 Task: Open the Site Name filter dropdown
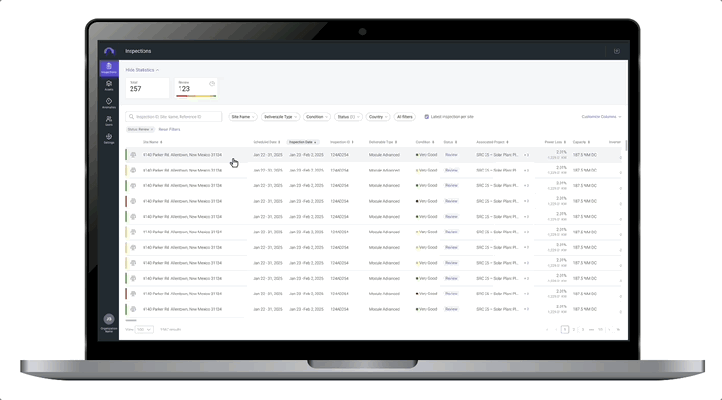[x=243, y=117]
